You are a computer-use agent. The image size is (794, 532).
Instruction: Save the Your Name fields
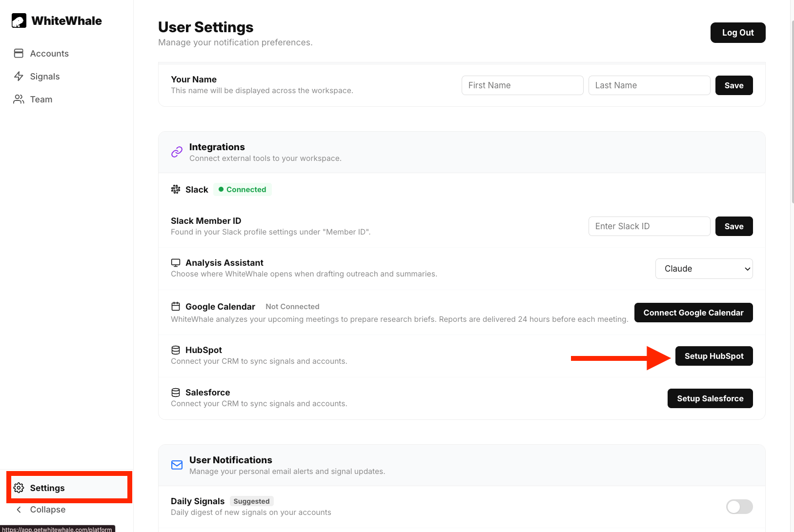click(734, 85)
